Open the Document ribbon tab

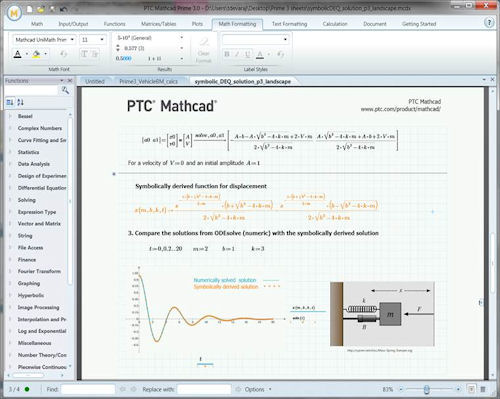pyautogui.click(x=375, y=24)
